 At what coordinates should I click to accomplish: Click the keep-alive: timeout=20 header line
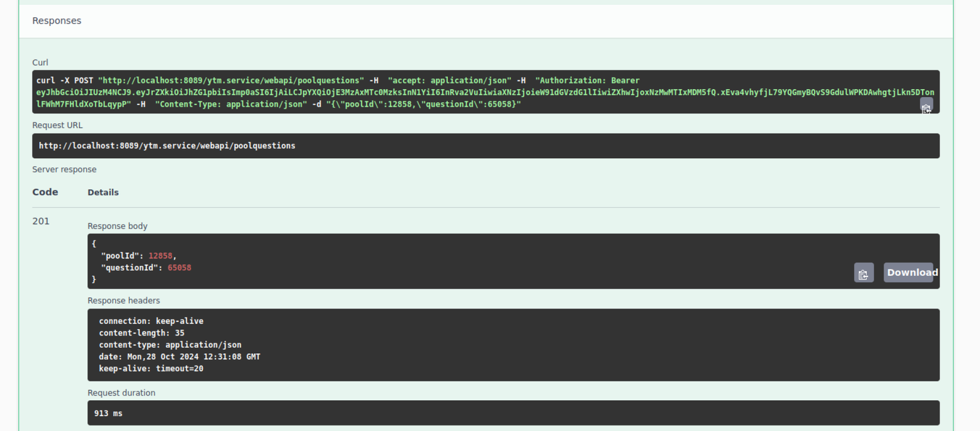151,368
